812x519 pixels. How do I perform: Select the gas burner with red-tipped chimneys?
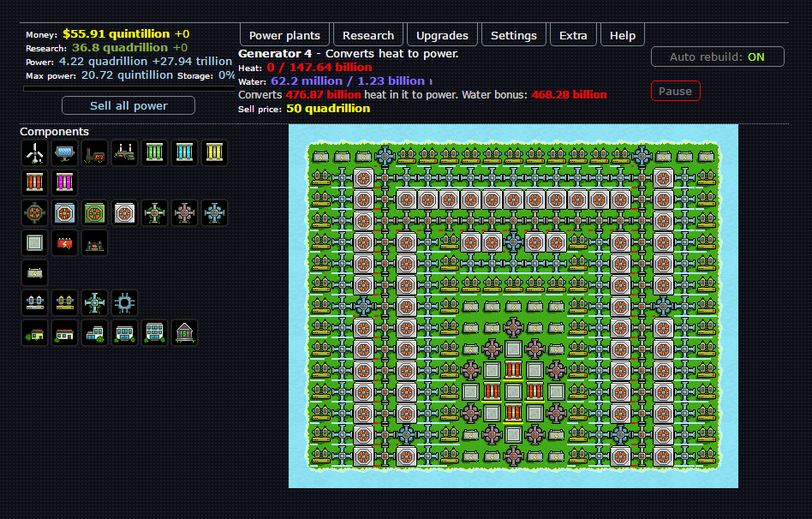(x=125, y=152)
